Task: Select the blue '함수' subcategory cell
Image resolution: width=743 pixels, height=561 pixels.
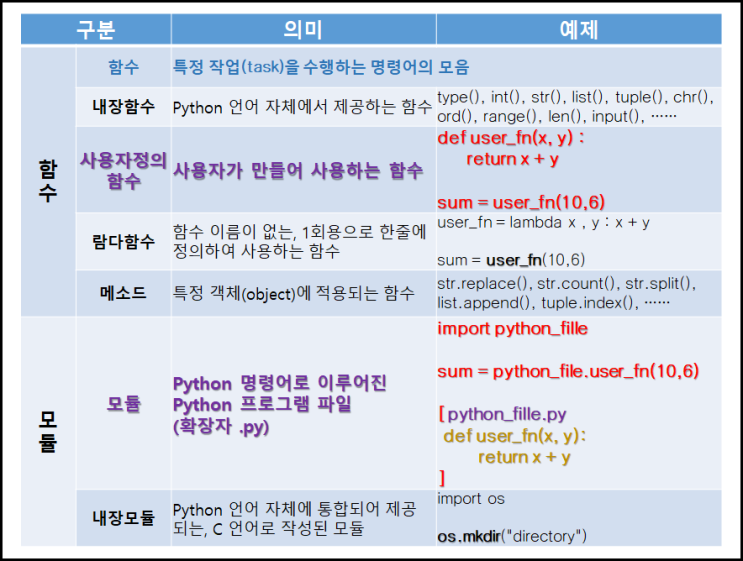Action: [x=124, y=67]
